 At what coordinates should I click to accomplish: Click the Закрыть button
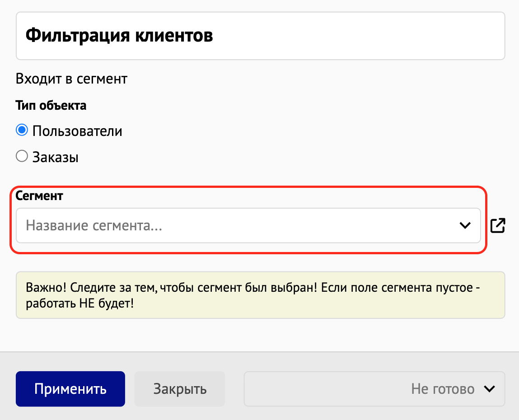point(179,389)
